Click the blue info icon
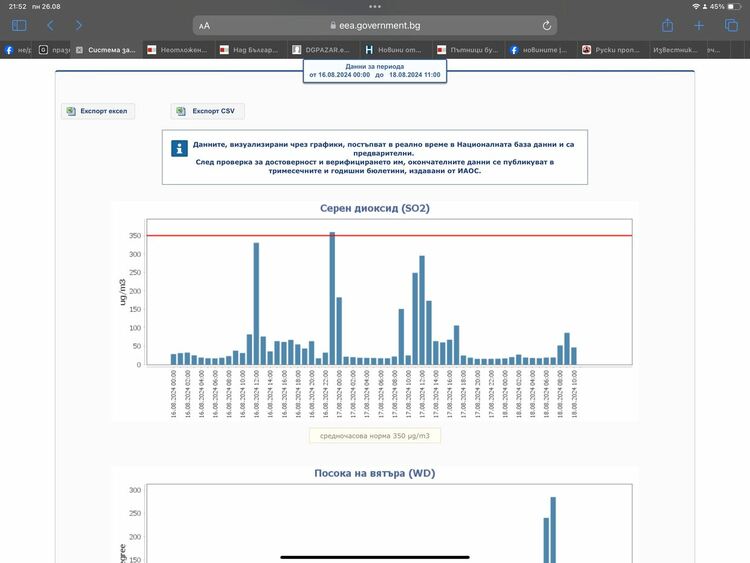Image resolution: width=750 pixels, height=563 pixels. click(180, 148)
